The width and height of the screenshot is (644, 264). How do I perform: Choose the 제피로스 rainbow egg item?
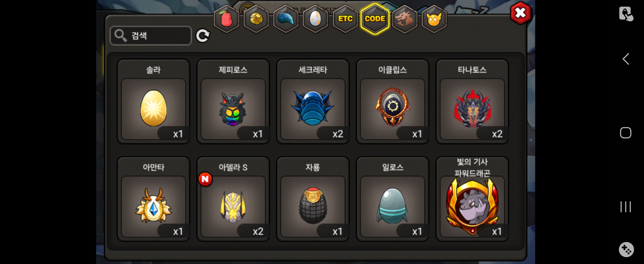pyautogui.click(x=233, y=101)
